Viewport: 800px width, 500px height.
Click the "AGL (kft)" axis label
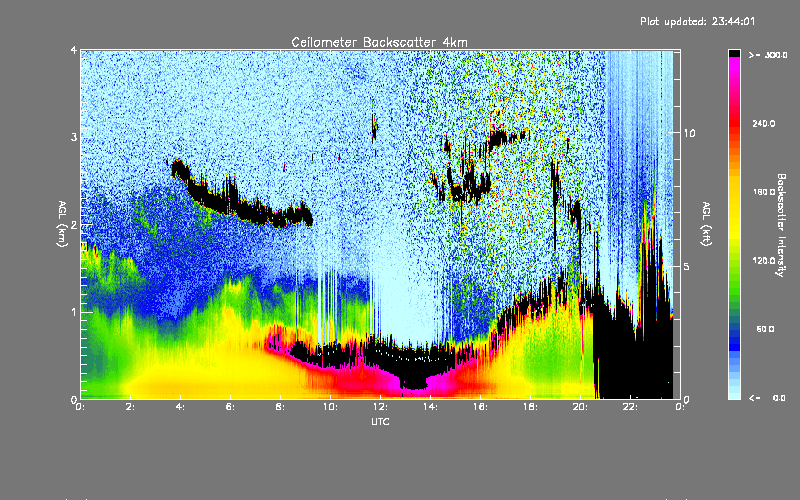(x=706, y=224)
